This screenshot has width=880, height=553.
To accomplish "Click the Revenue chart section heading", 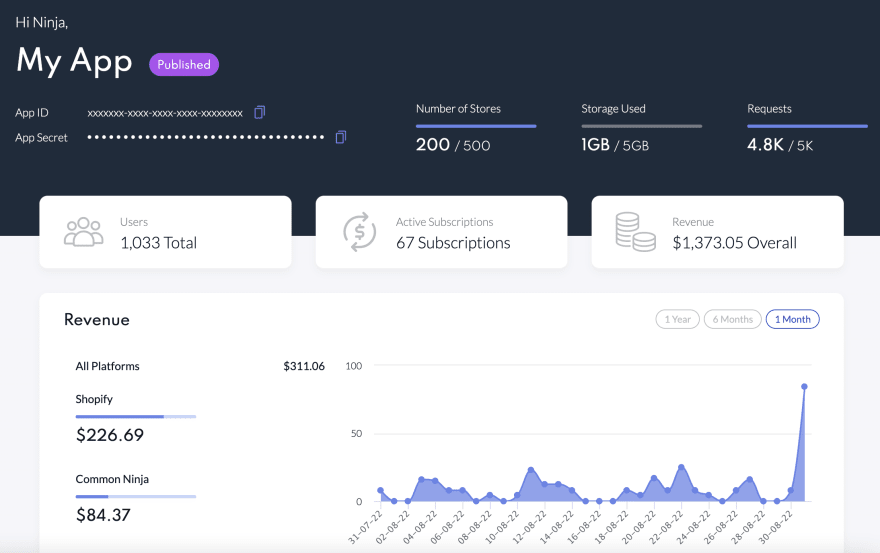I will [x=97, y=319].
